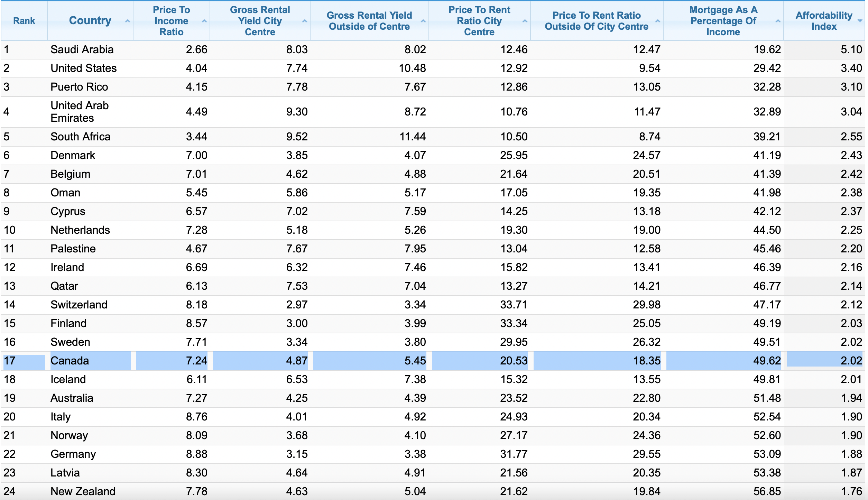Screen dimensions: 868x500
Task: Click Canada's price to income ratio 7.24
Action: tap(196, 361)
